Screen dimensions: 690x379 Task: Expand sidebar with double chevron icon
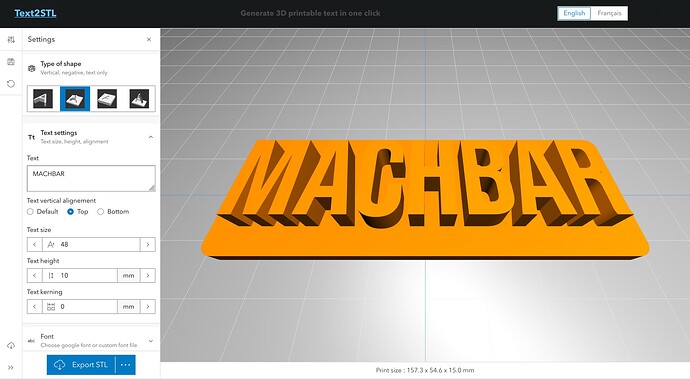point(11,367)
